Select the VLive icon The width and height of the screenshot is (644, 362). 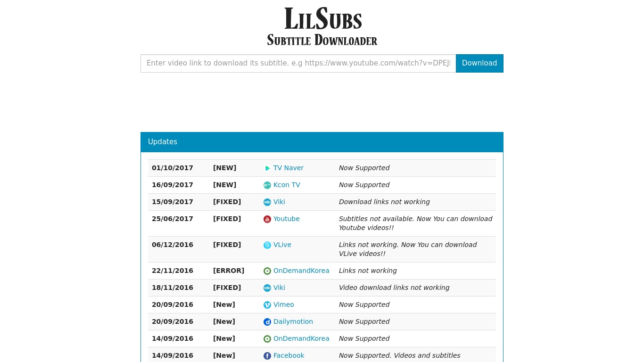tap(267, 245)
